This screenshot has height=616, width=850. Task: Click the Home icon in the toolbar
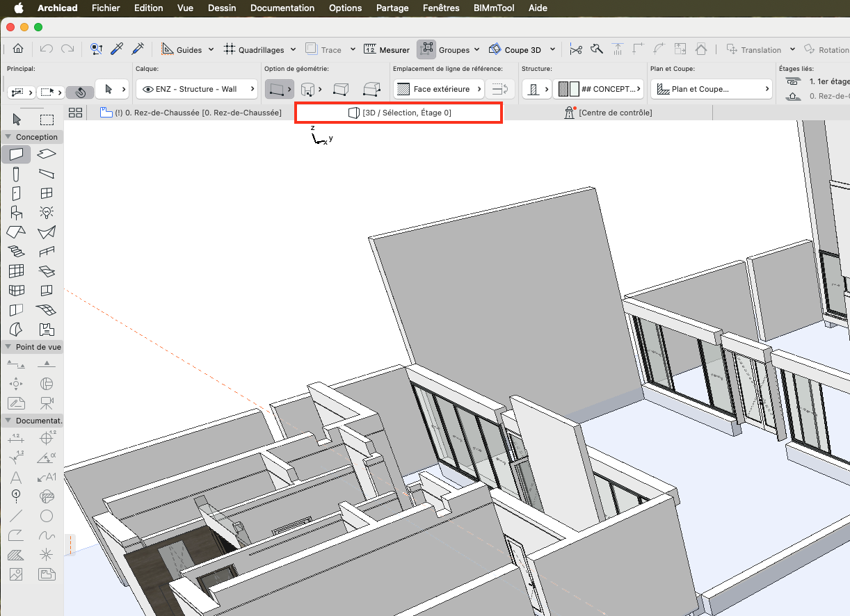point(18,49)
